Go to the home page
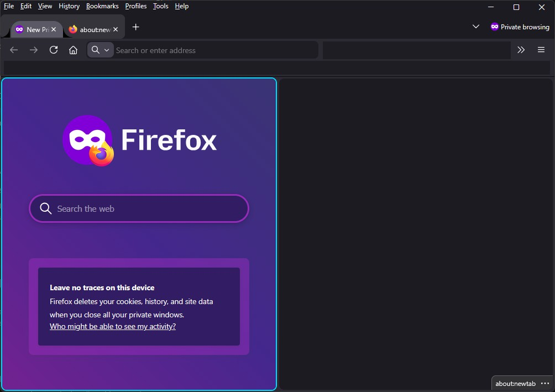Screen dimensions: 555x392 [74, 50]
